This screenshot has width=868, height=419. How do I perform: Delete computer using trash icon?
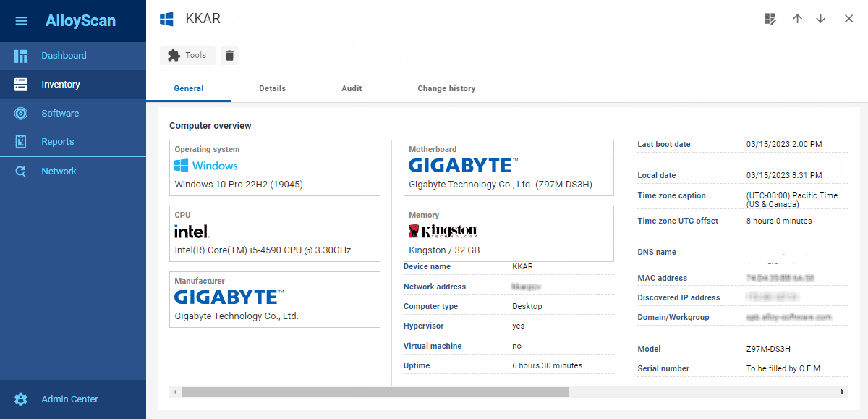coord(229,55)
